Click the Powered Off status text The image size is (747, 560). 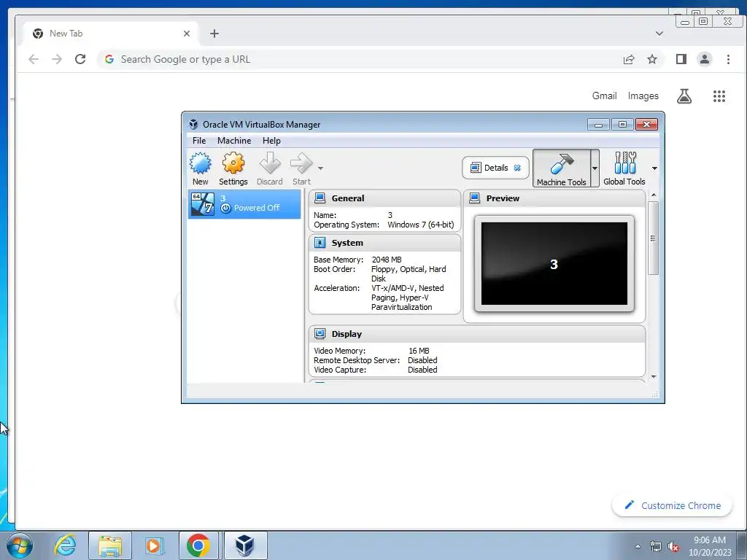(256, 208)
